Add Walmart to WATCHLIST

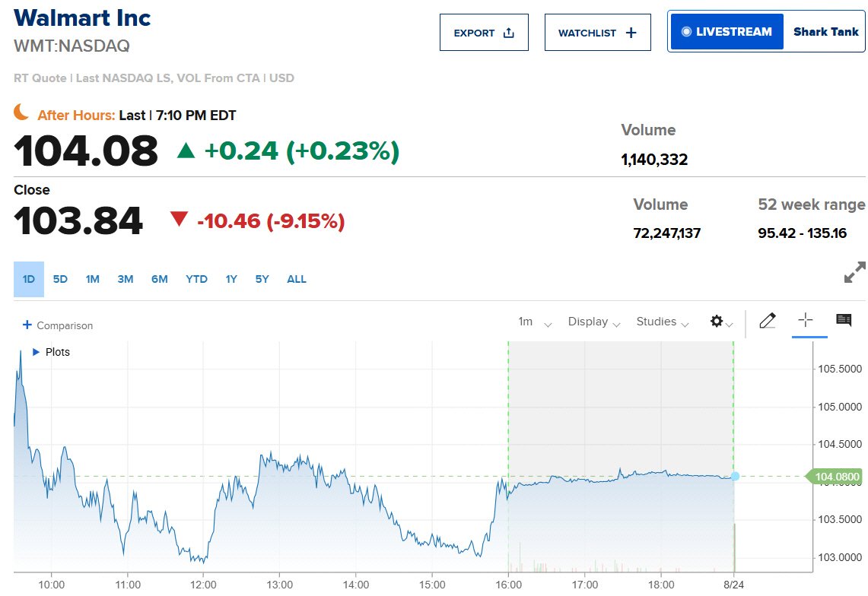click(597, 33)
